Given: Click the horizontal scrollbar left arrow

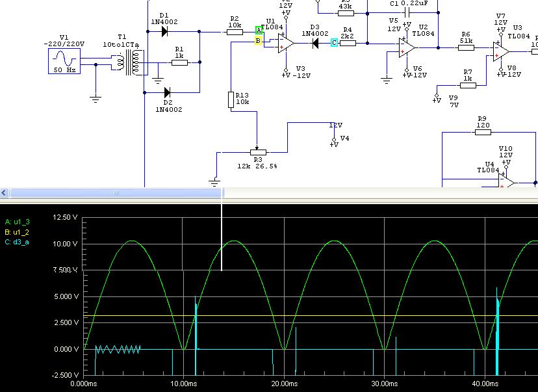Looking at the screenshot, I should point(5,192).
